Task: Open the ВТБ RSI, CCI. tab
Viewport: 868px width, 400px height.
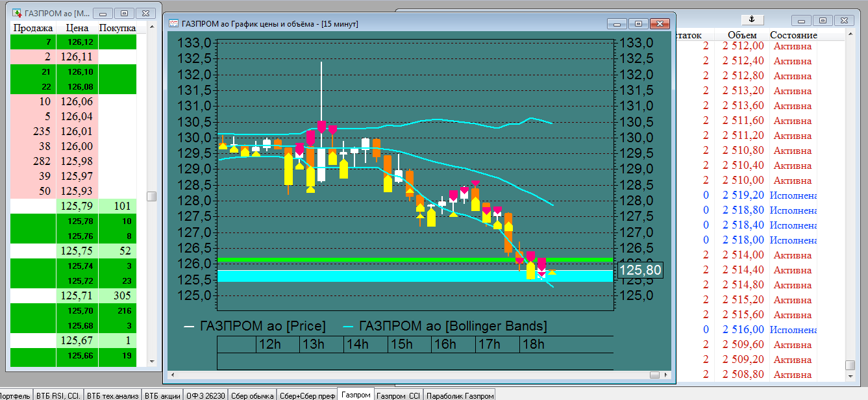Action: tap(58, 395)
